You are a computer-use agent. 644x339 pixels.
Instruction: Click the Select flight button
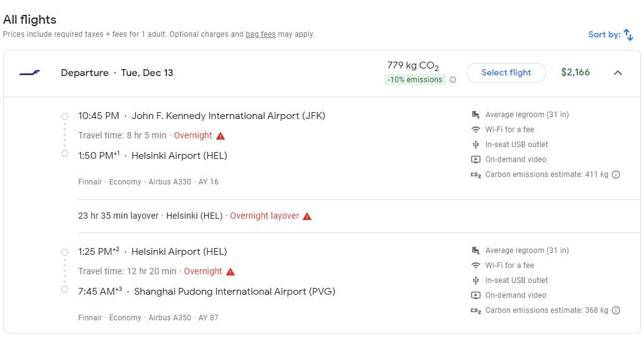tap(506, 73)
